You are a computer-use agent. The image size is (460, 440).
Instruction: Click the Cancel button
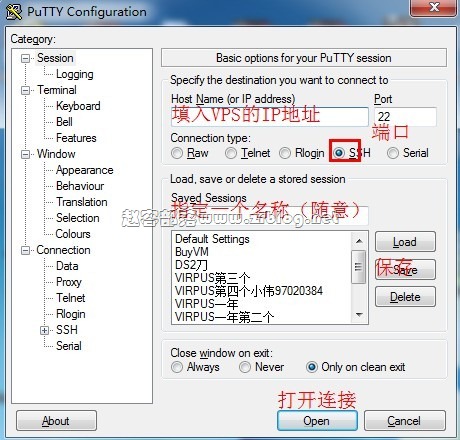point(404,421)
